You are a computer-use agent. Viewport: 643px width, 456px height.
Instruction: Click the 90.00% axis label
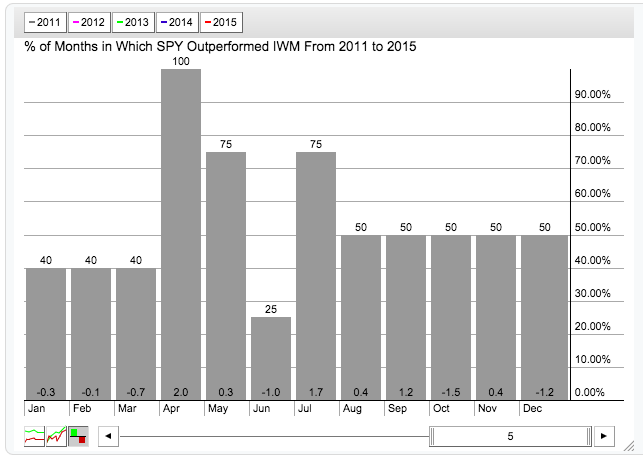coord(593,94)
